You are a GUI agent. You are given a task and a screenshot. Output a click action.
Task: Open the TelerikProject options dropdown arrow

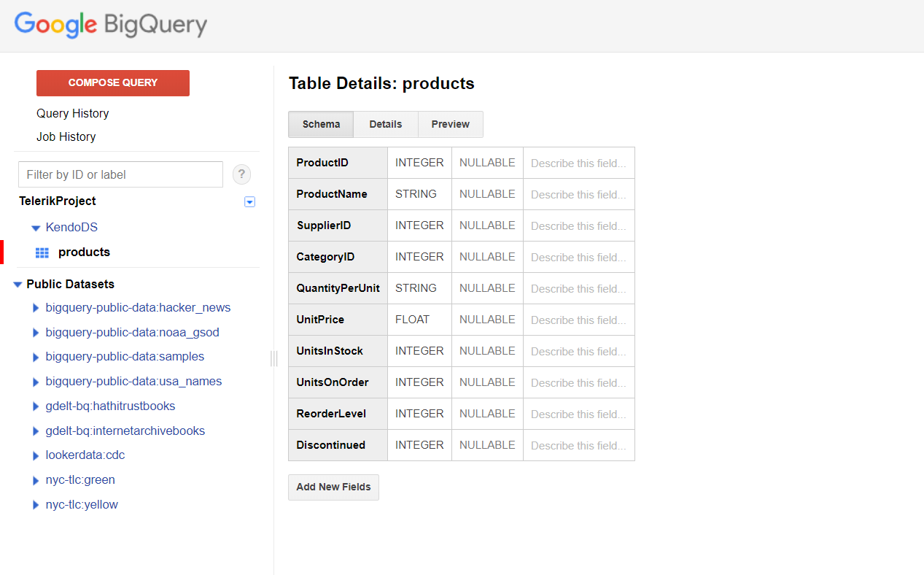[x=249, y=201]
